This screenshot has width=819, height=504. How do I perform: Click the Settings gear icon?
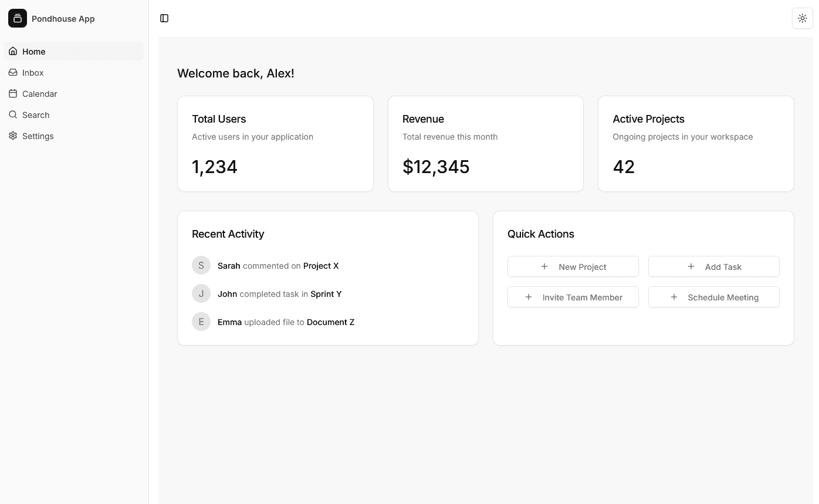pos(13,136)
